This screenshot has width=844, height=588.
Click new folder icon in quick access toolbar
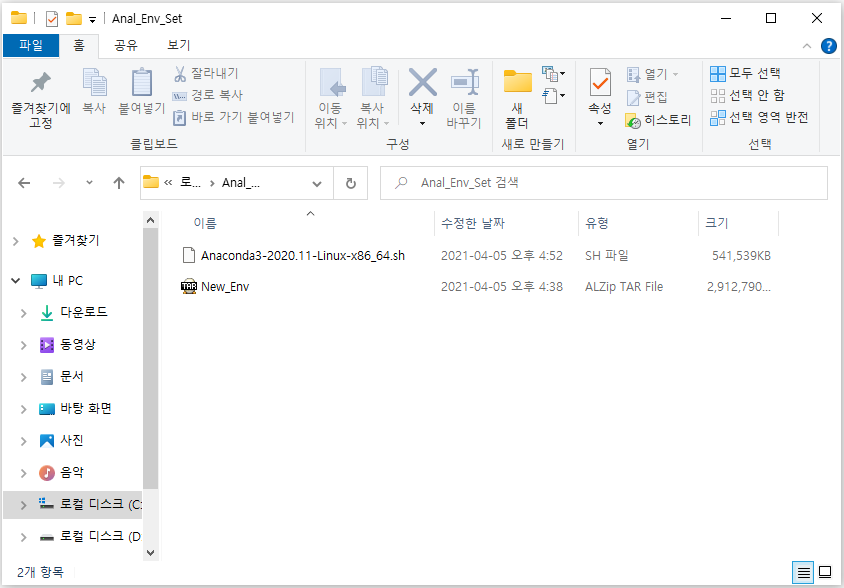pos(74,19)
